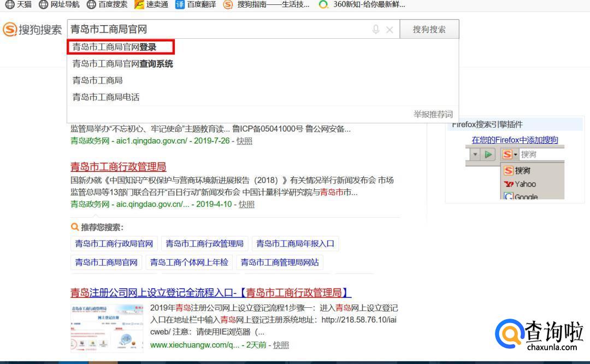Click the www.xiechuangw.com result URL
This screenshot has width=590, height=364.
click(x=194, y=345)
